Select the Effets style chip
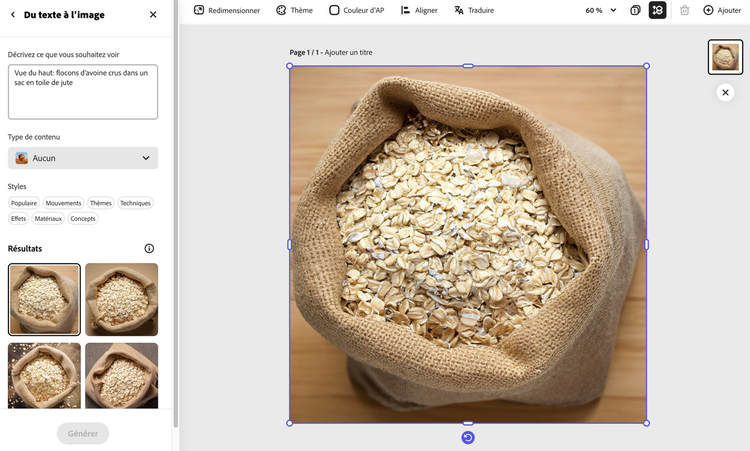 click(x=19, y=219)
